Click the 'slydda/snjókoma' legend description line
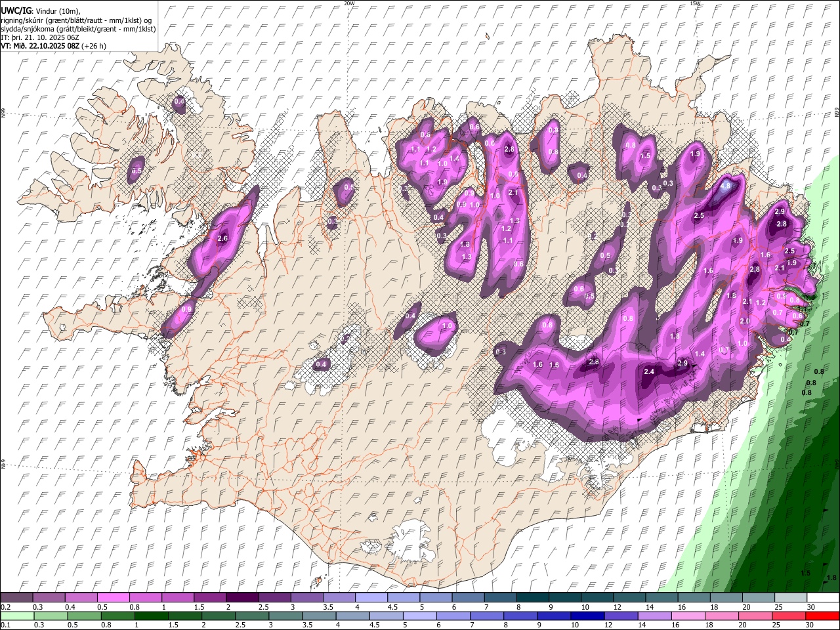The image size is (840, 630). coord(78,29)
